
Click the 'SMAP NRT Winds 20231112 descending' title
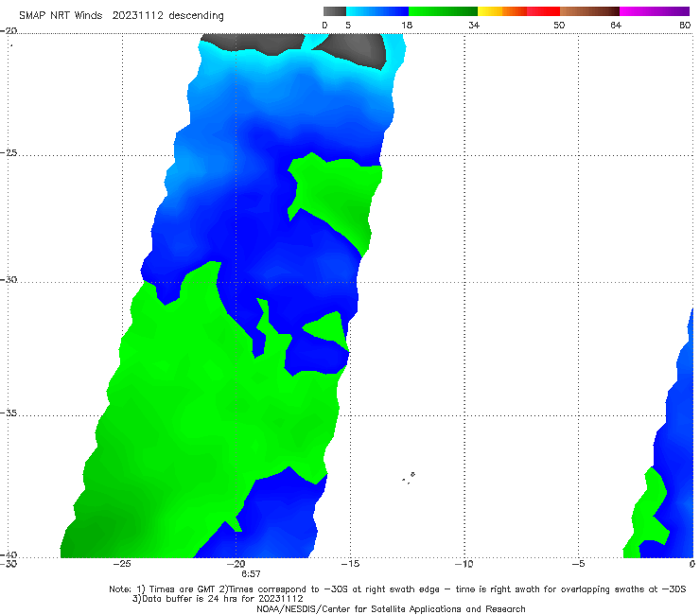tap(121, 16)
